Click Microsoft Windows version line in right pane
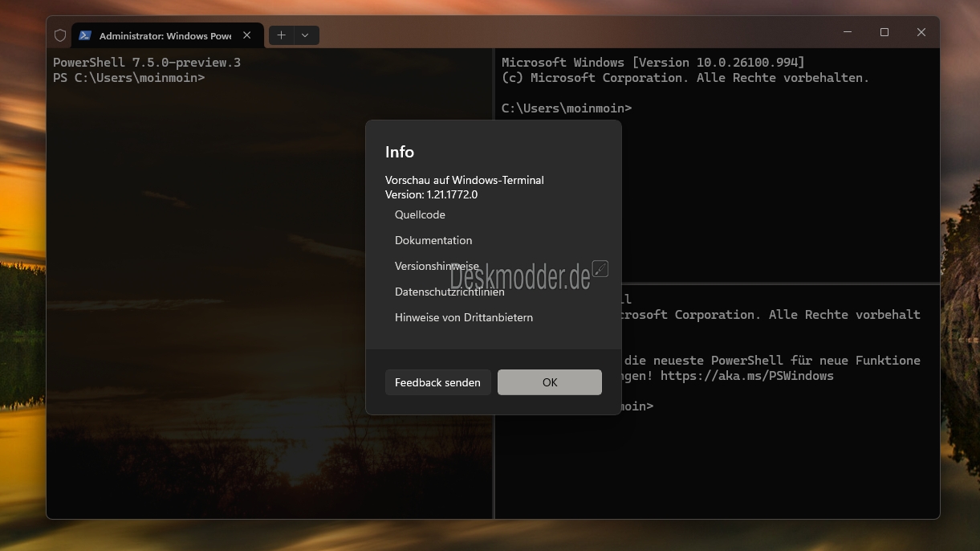The height and width of the screenshot is (551, 980). click(653, 62)
